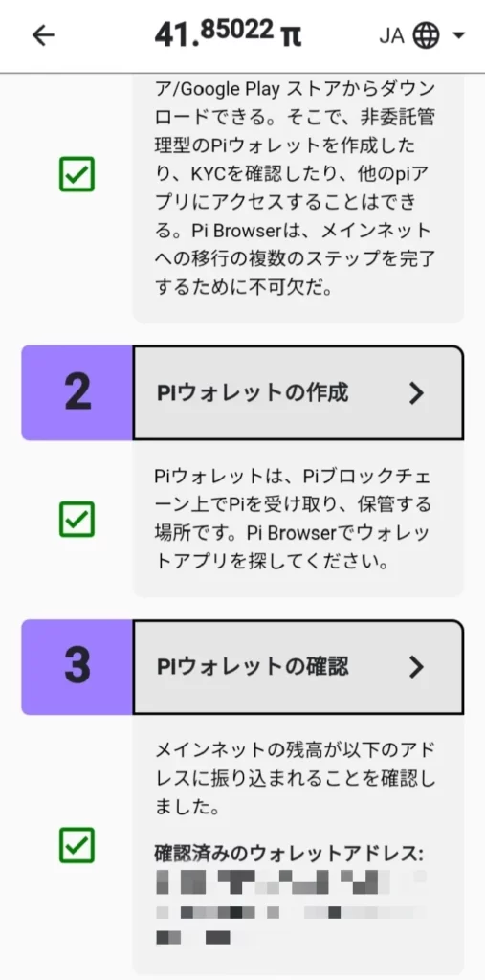Click the purple number 2 step badge

point(77,393)
